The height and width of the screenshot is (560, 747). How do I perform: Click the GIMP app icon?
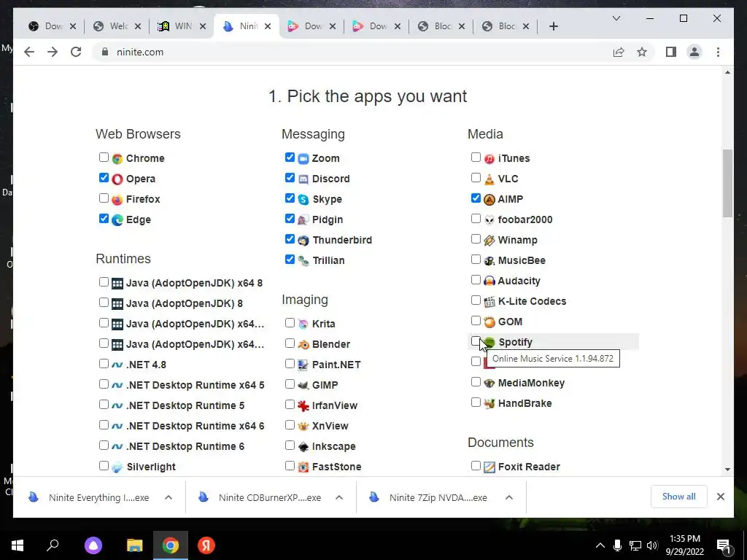[x=303, y=385]
